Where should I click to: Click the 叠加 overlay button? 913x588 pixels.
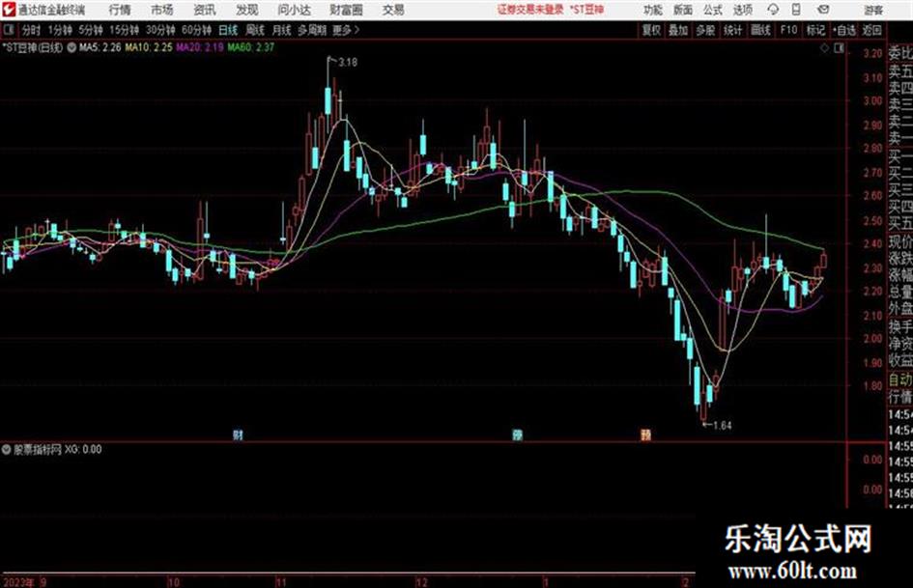coord(678,30)
